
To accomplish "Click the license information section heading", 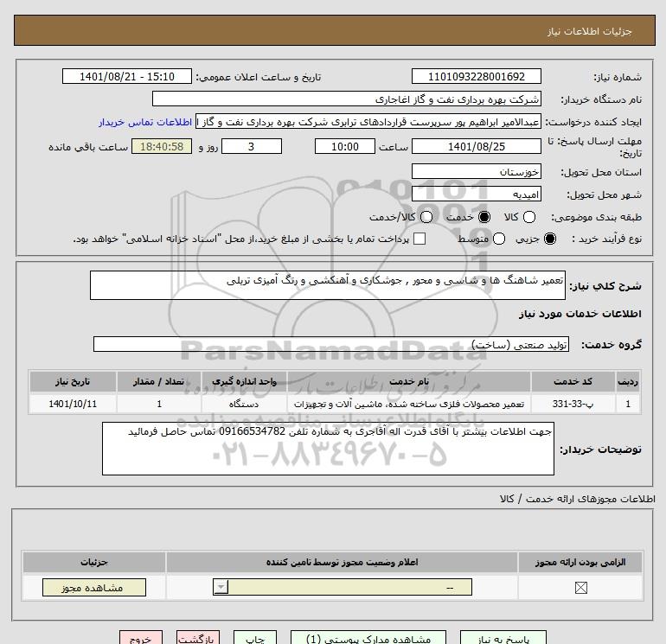I will tap(577, 499).
